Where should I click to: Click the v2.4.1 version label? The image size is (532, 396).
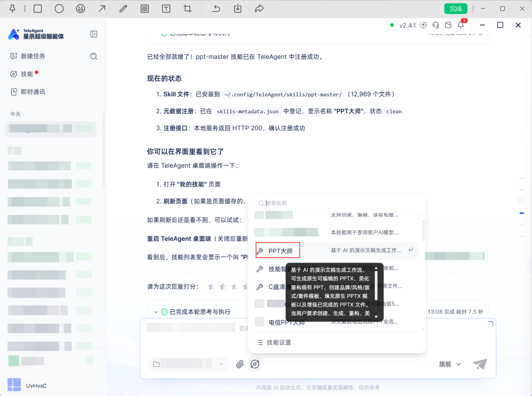point(407,25)
